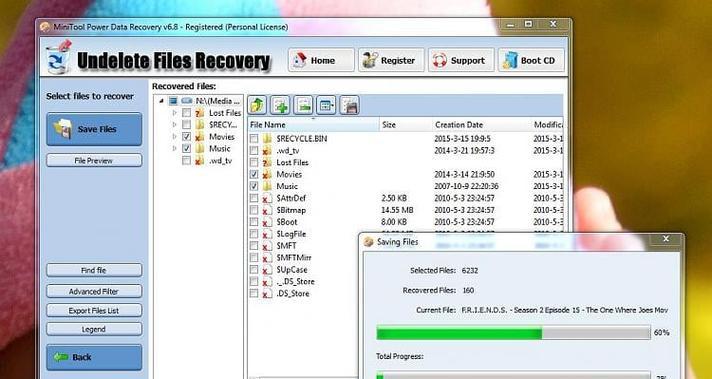This screenshot has width=712, height=379.
Task: Collapse the N:\(Media drive root node
Action: 161,101
